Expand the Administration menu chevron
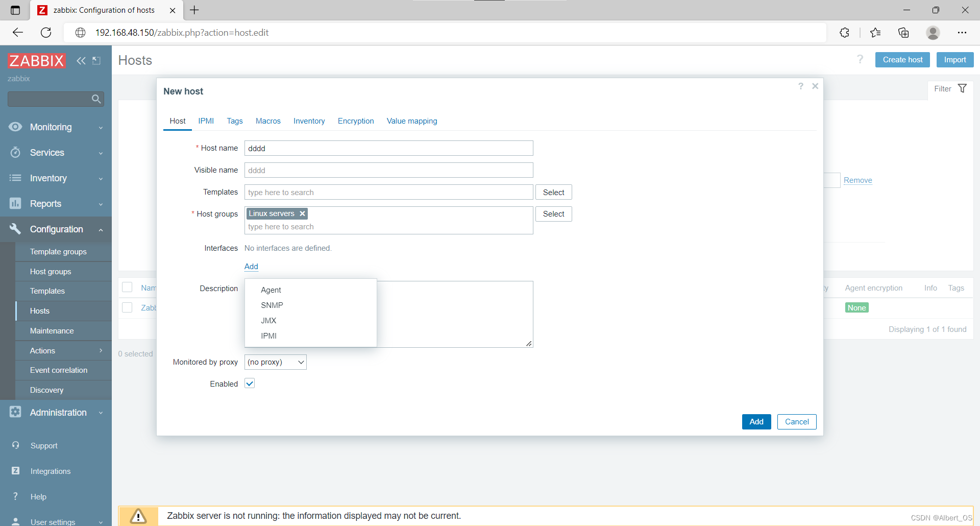 (101, 413)
